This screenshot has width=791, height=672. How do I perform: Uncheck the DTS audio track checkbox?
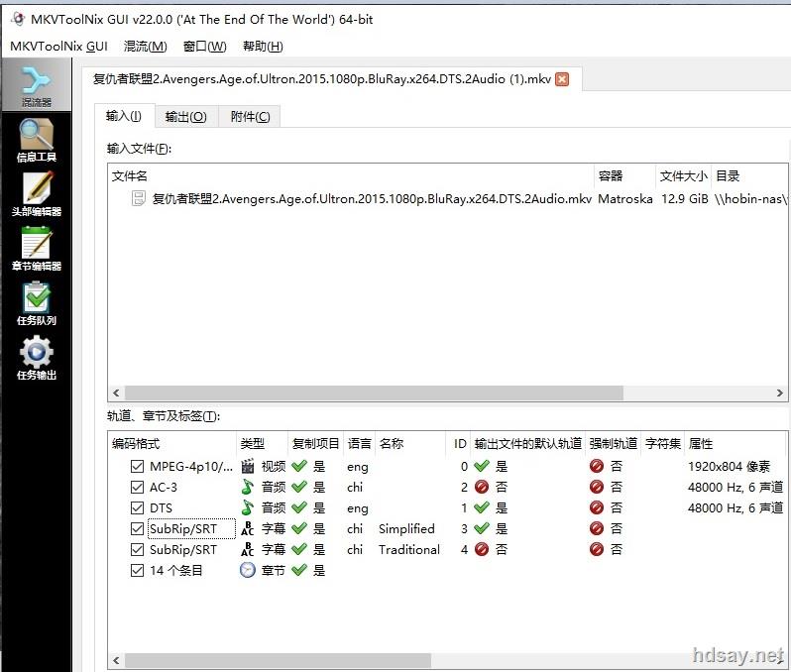[x=137, y=507]
